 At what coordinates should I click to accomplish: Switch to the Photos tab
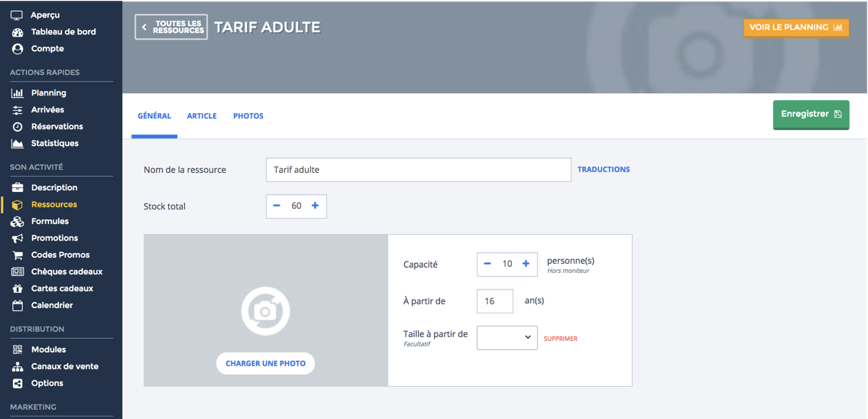[248, 115]
